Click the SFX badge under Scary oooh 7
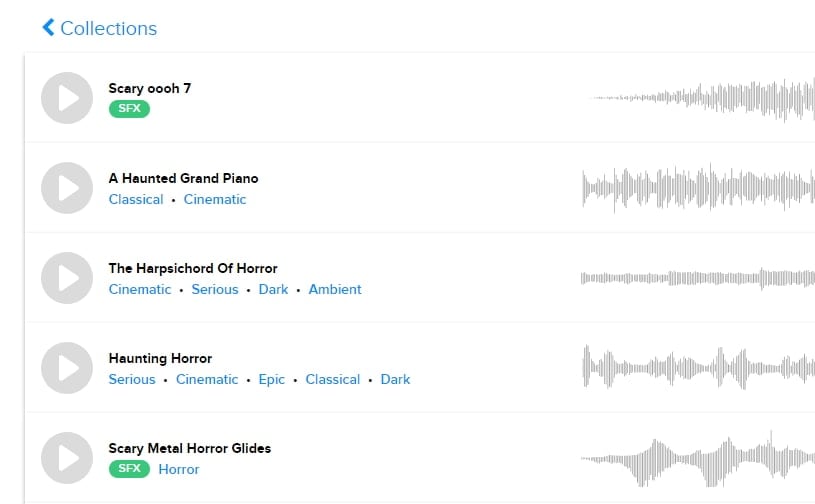 tap(129, 109)
